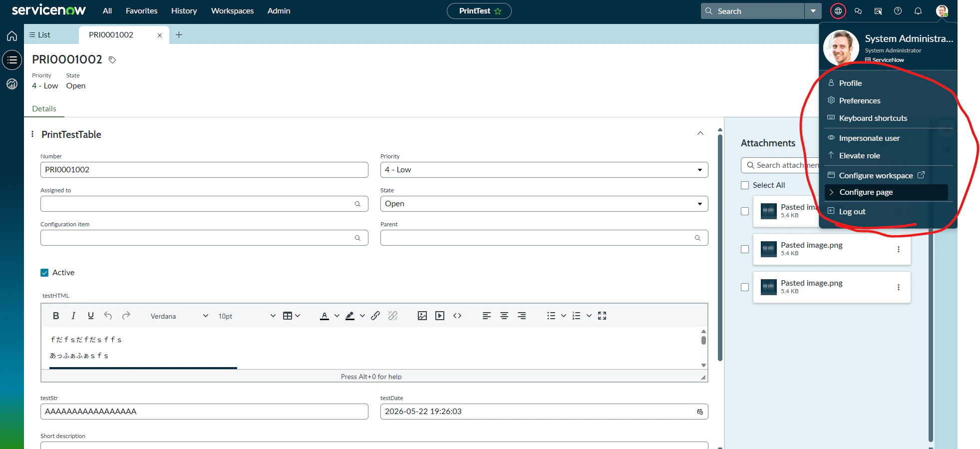The height and width of the screenshot is (449, 980).
Task: Open the notifications bell icon
Action: click(x=918, y=11)
